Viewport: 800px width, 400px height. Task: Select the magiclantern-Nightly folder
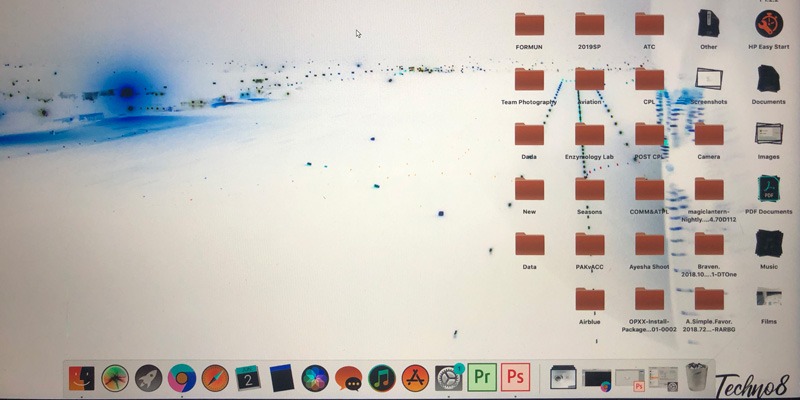pos(709,189)
